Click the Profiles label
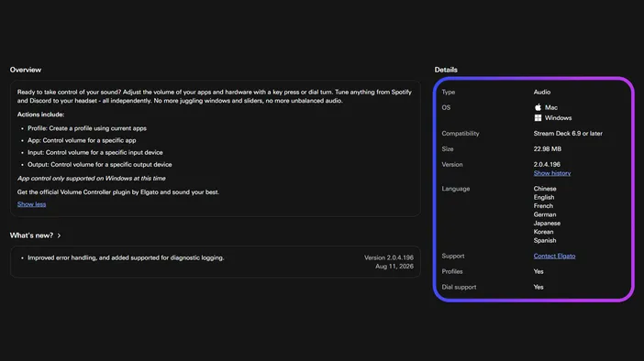The image size is (644, 361). 452,271
